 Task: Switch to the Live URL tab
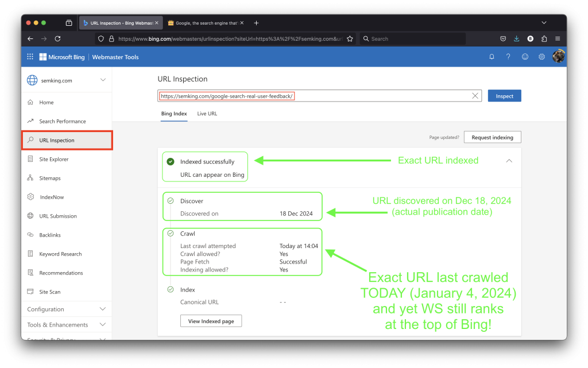tap(207, 114)
